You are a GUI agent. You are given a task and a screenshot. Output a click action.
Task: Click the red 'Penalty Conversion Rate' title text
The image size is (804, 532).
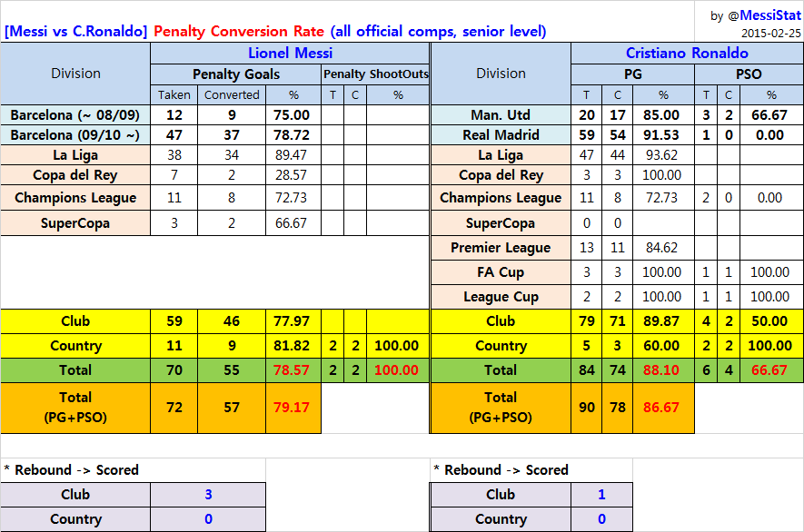pos(239,31)
